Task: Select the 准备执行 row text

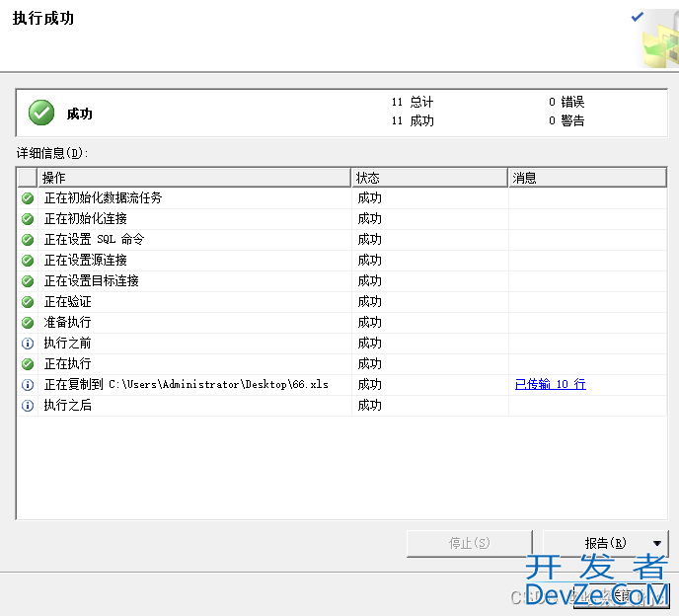Action: (x=67, y=322)
